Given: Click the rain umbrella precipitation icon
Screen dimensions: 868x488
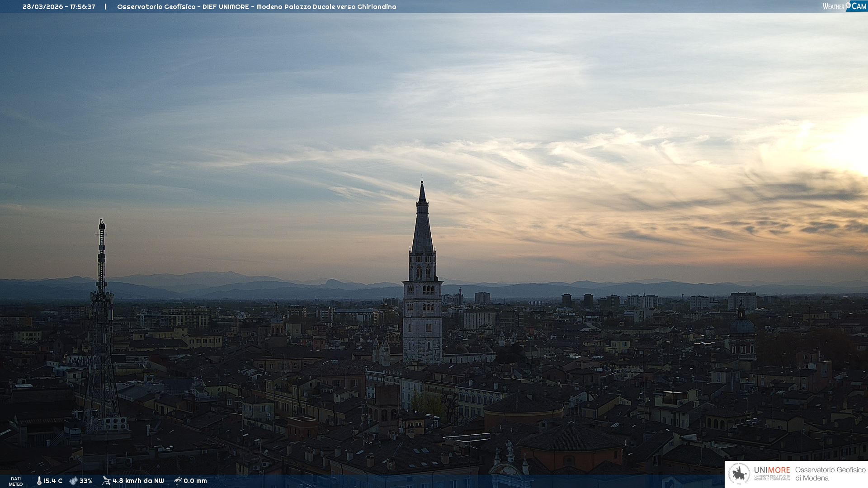Looking at the screenshot, I should click(x=178, y=481).
